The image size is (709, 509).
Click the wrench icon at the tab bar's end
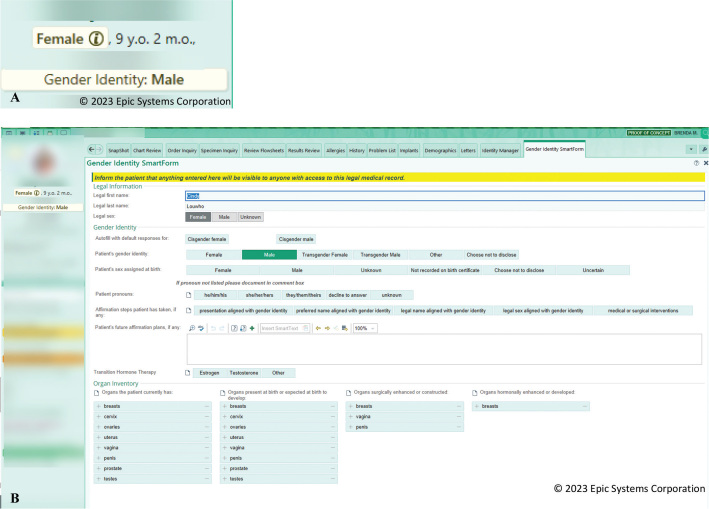(x=704, y=149)
